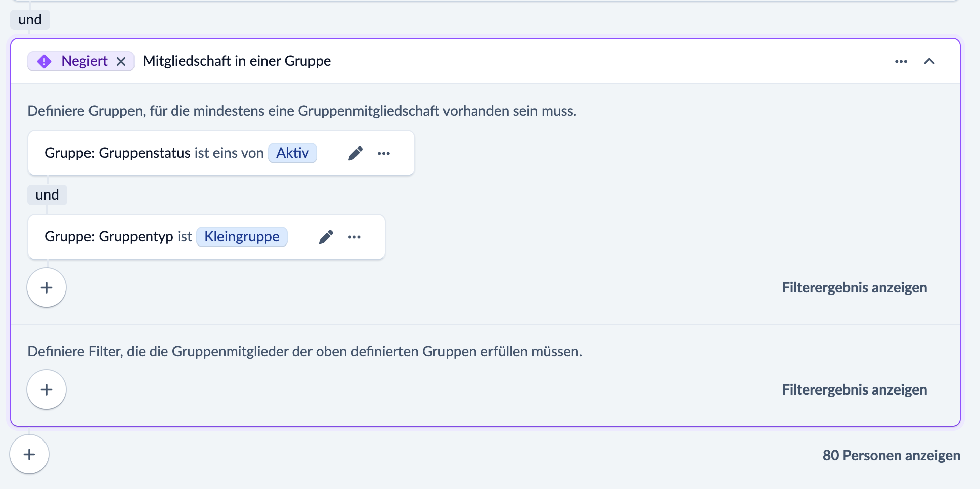The height and width of the screenshot is (489, 980).
Task: Click the plus icon under the Gruppentyp condition
Action: [46, 287]
